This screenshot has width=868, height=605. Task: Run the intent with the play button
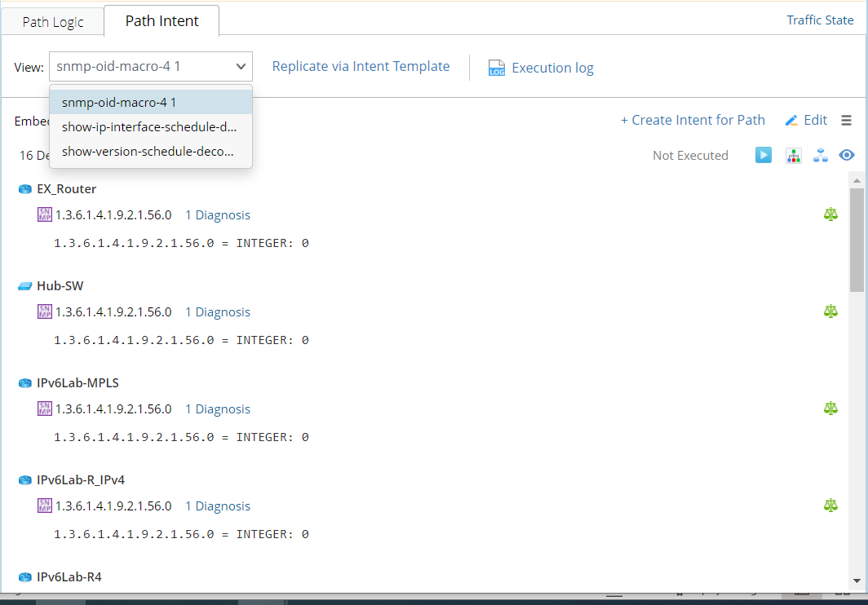(x=764, y=155)
